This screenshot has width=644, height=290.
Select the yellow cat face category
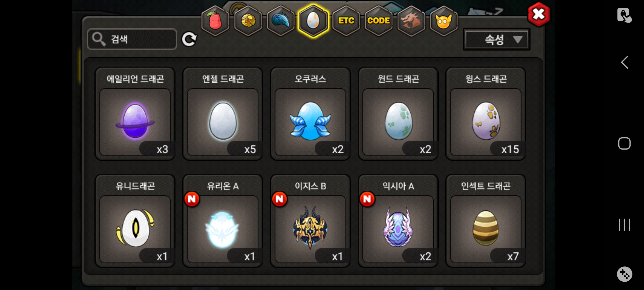444,21
